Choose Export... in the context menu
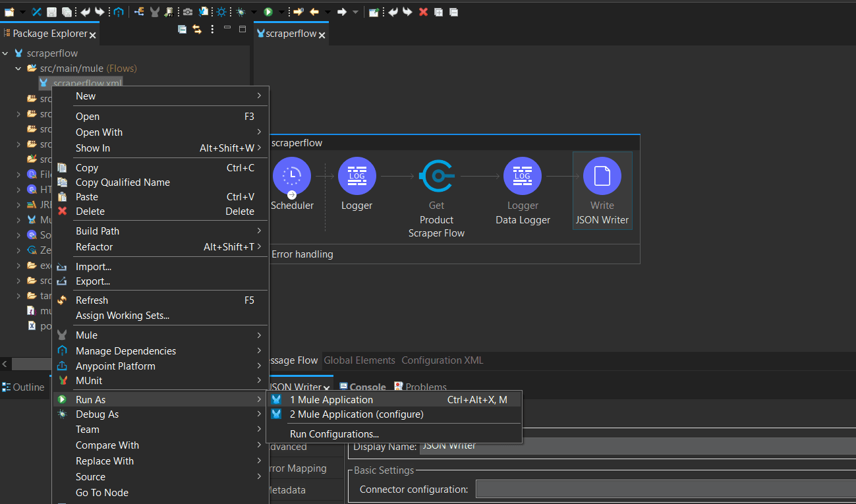856x504 pixels. coord(161,281)
